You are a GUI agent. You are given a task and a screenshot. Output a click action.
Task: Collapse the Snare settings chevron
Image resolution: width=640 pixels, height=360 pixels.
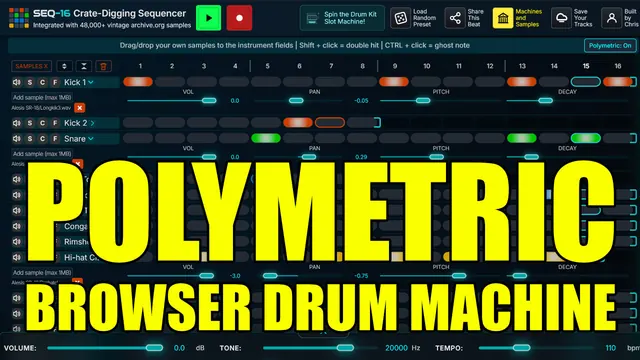point(91,139)
